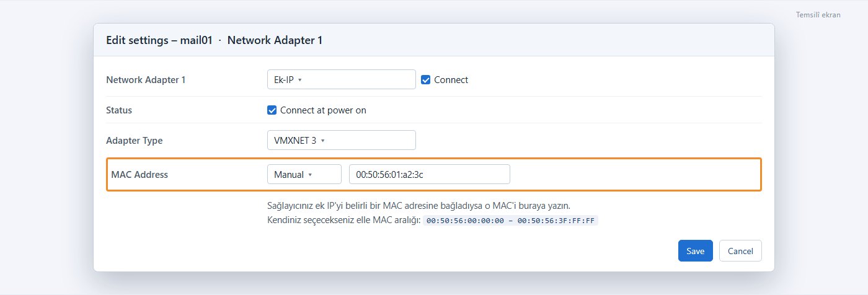Image resolution: width=868 pixels, height=295 pixels.
Task: Click the MAC range code text
Action: click(511, 220)
